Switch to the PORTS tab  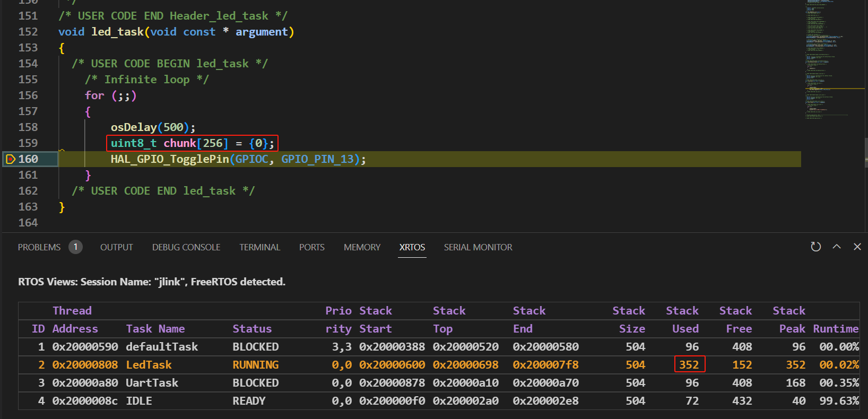(x=312, y=247)
